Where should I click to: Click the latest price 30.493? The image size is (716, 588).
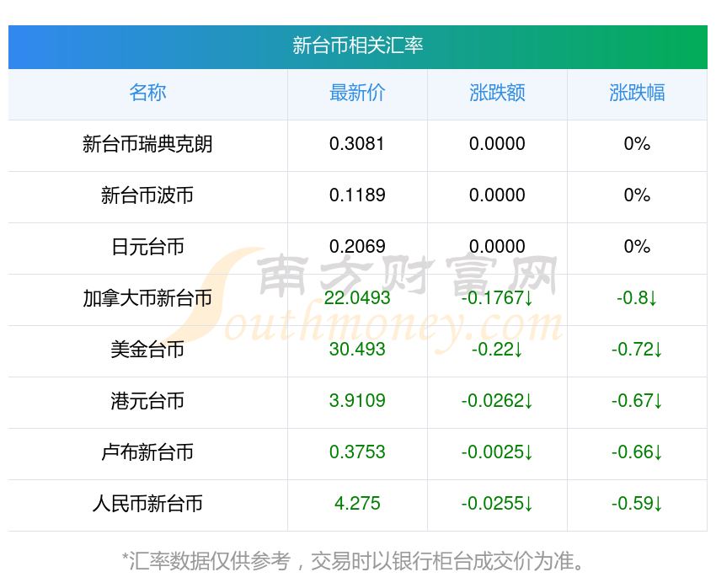coord(357,350)
